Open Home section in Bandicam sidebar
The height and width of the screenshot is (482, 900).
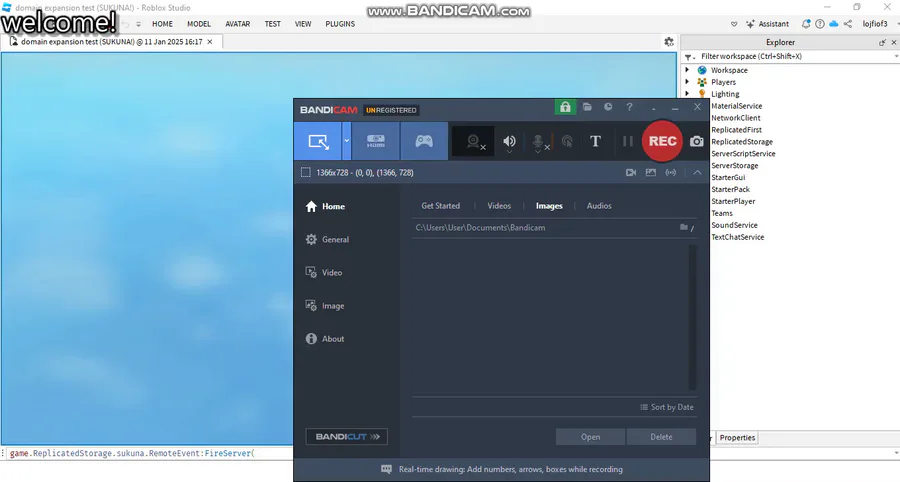(325, 207)
